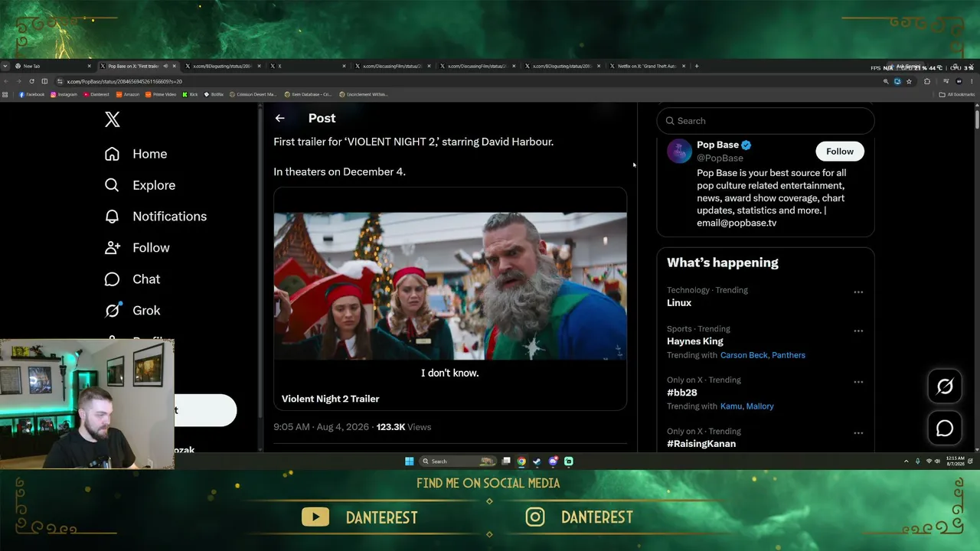980x551 pixels.
Task: Open the Prime Video bookmark
Action: 161,95
